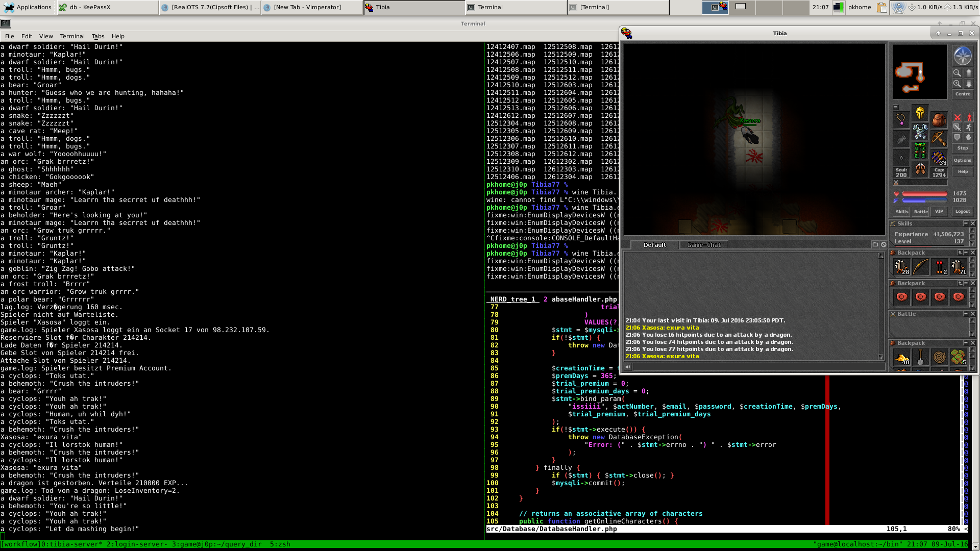Image resolution: width=980 pixels, height=551 pixels.
Task: Toggle stand while fighting mode
Action: click(x=969, y=117)
